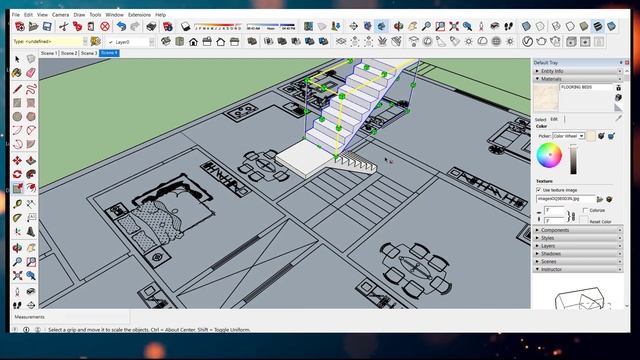The height and width of the screenshot is (360, 640).
Task: Click the Sample Paint eyedropper in Materials
Action: coord(619,118)
